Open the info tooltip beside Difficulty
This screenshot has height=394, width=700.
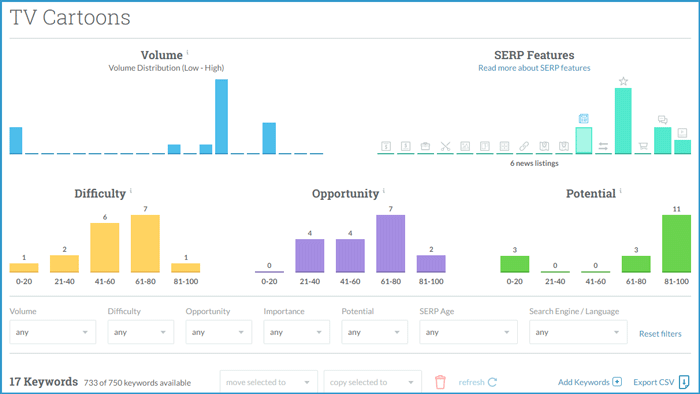(131, 191)
